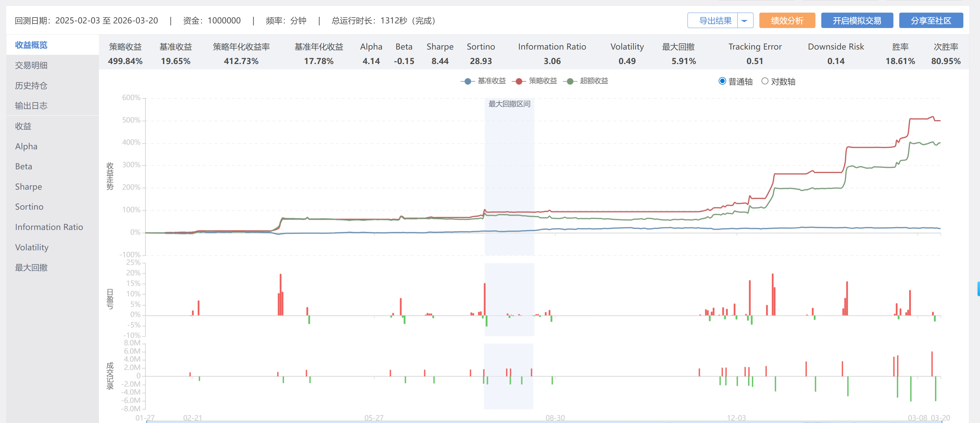This screenshot has height=423, width=980.
Task: Go to 输出日志 sidebar item
Action: coord(31,106)
